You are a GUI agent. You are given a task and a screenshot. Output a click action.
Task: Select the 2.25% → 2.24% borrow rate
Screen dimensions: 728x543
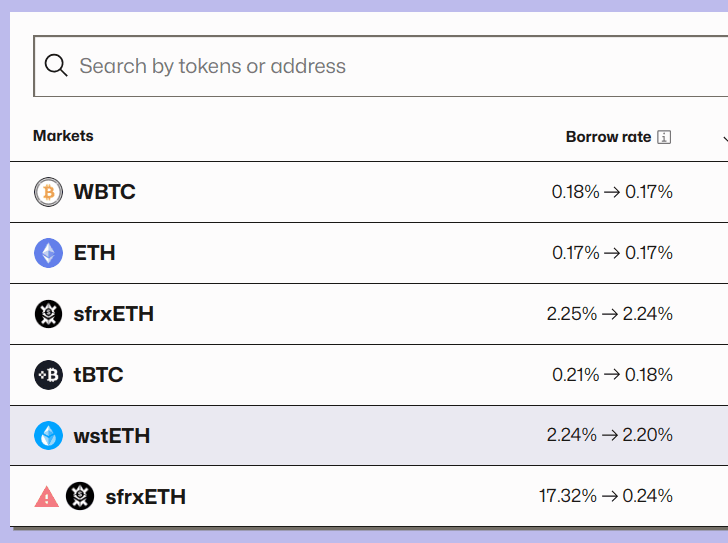pyautogui.click(x=610, y=314)
